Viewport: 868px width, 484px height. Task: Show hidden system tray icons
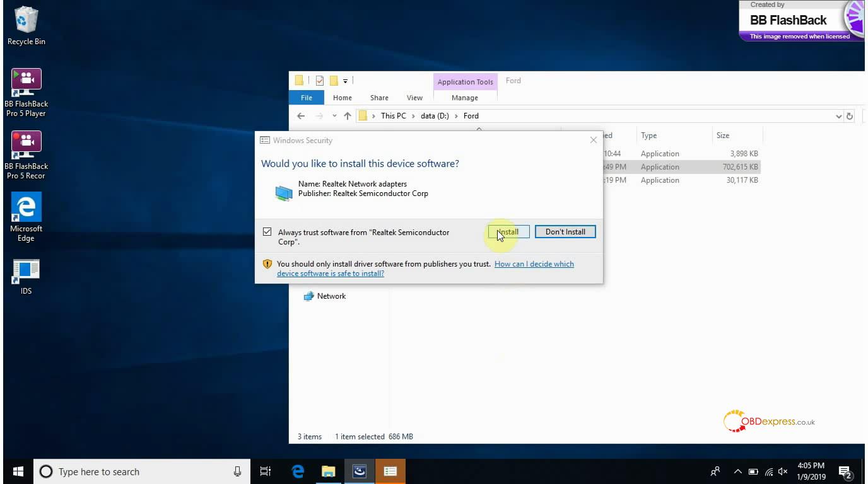737,471
